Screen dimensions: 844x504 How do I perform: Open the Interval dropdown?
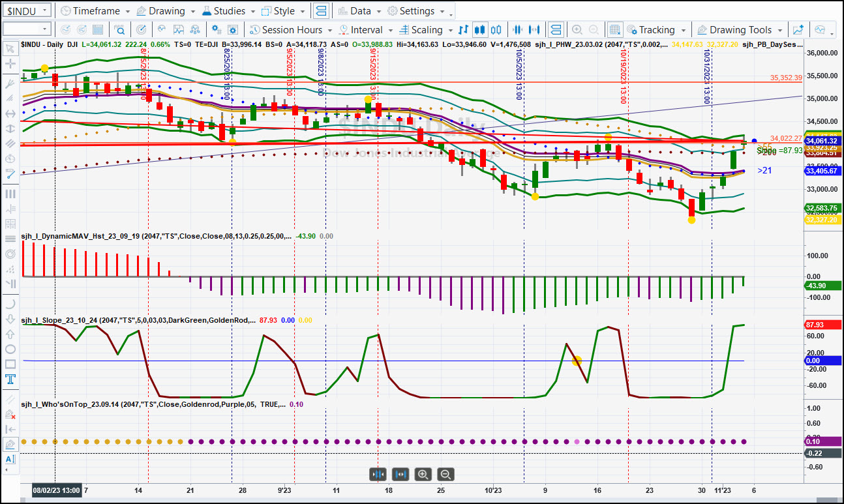click(366, 30)
